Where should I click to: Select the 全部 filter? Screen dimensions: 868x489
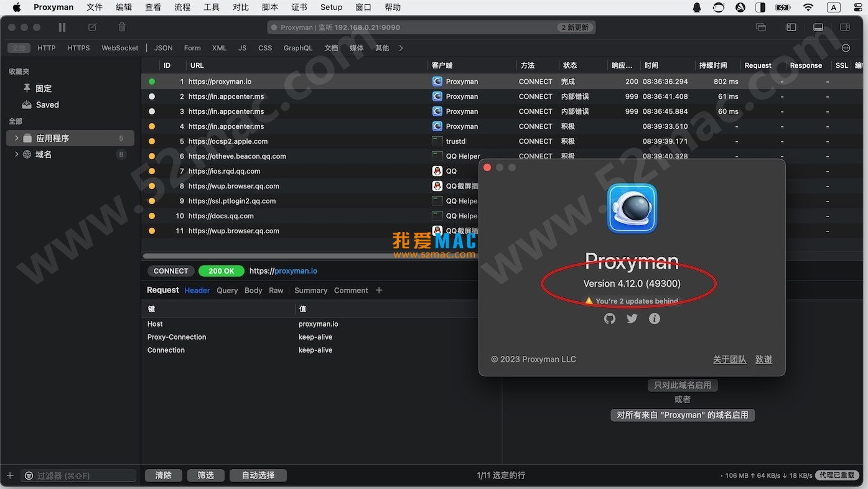(x=19, y=48)
